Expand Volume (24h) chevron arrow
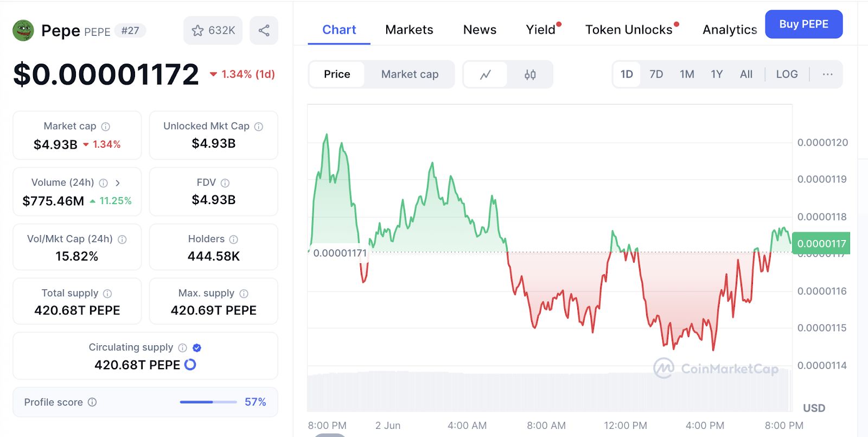Image resolution: width=868 pixels, height=437 pixels. tap(118, 183)
